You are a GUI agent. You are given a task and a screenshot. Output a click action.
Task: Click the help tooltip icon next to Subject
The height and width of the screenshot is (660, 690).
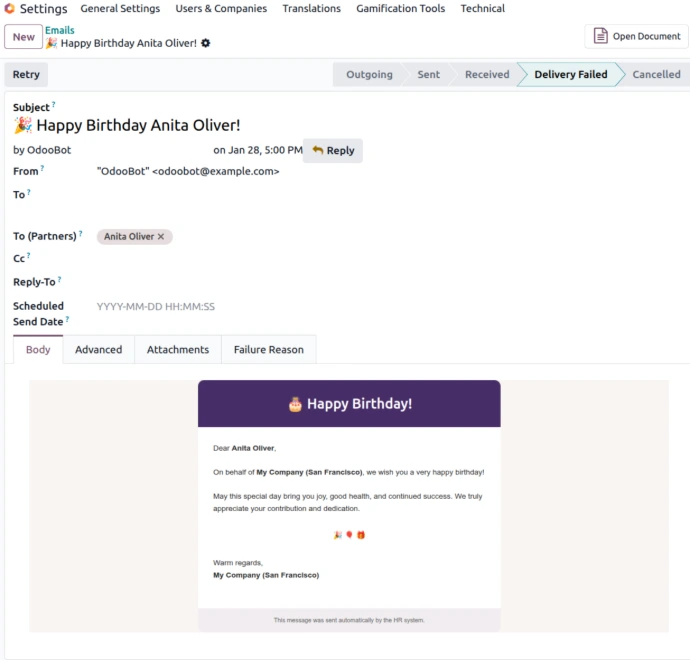click(54, 104)
